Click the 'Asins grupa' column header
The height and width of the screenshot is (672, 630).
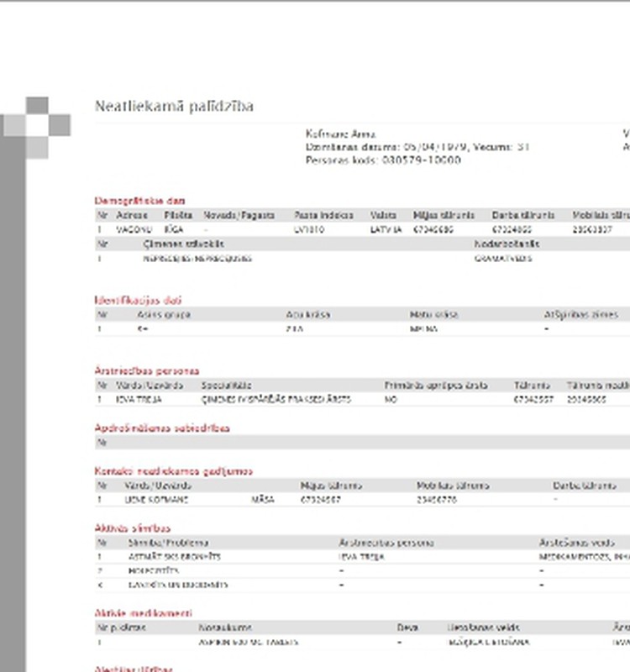point(164,314)
